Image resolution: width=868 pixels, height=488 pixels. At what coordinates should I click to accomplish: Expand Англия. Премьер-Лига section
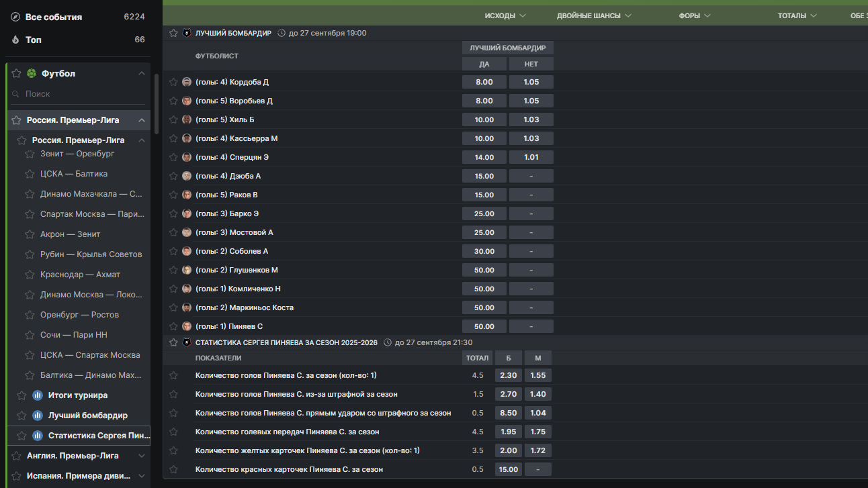coord(141,456)
